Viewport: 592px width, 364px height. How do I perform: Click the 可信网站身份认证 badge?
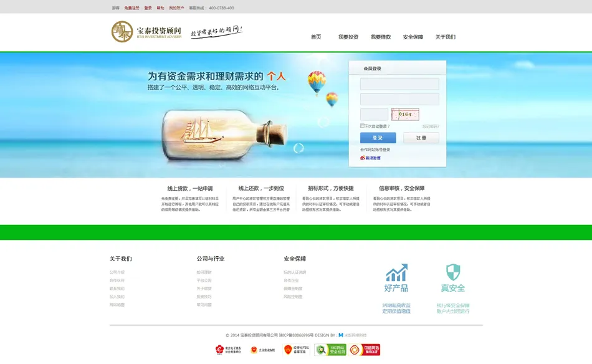tap(363, 350)
